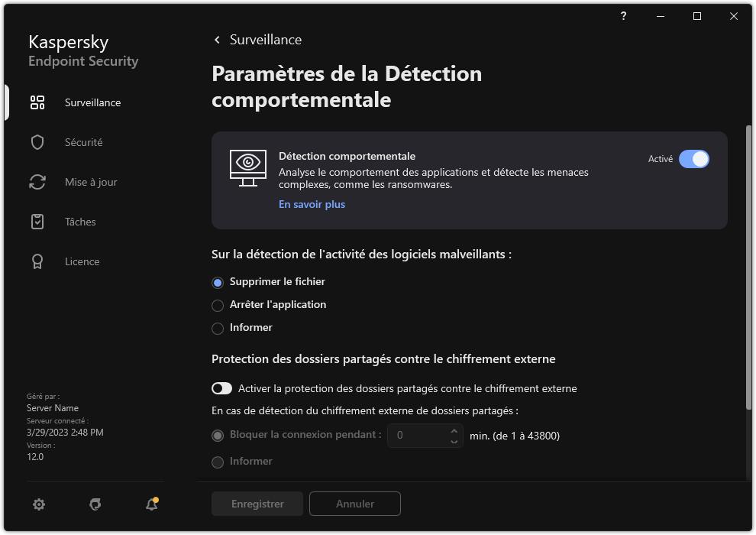Open Mise à jour via the refresh icon
Image resolution: width=756 pixels, height=535 pixels.
[x=37, y=181]
